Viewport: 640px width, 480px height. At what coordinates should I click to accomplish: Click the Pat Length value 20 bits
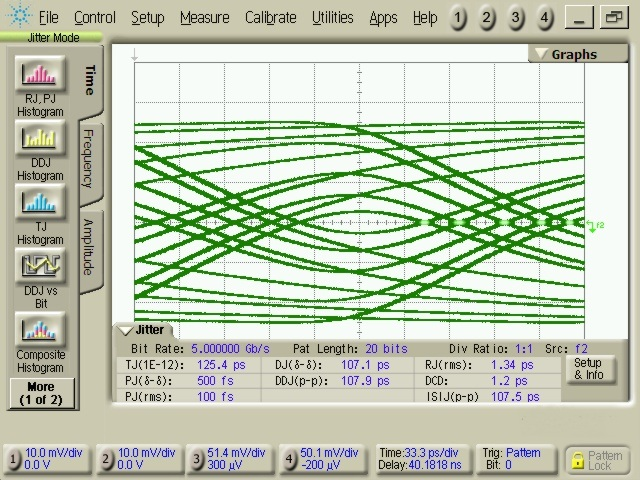(x=386, y=349)
